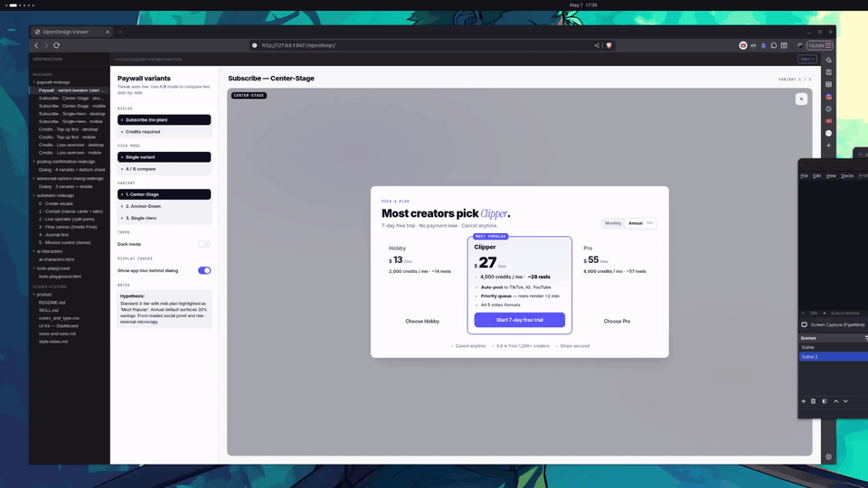Switch to OpenDesign Viewer browser tab
The image size is (868, 488).
click(71, 32)
